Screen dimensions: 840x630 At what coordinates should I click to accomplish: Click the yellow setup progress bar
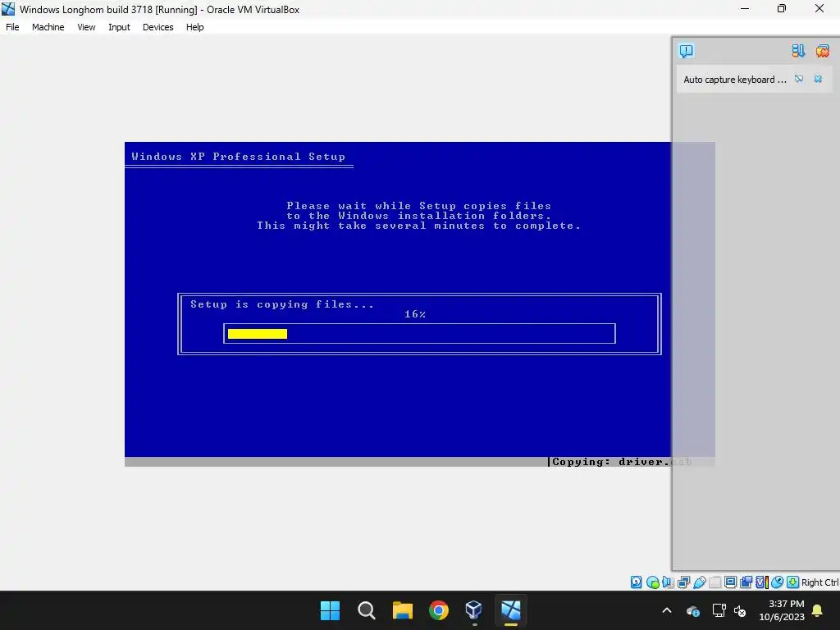click(257, 334)
